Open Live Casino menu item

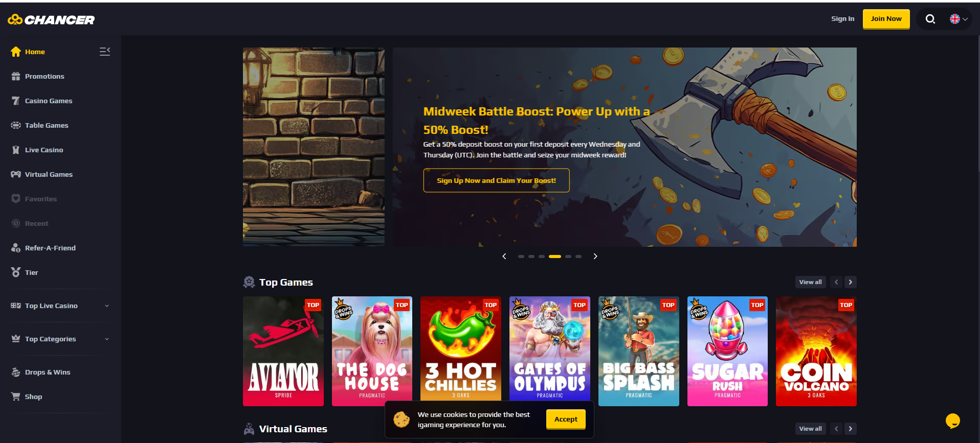tap(44, 150)
